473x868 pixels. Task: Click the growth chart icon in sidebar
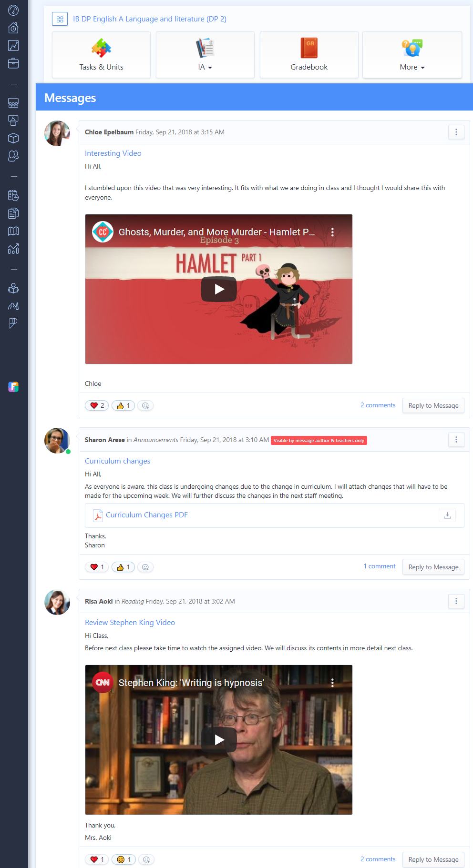click(x=13, y=248)
